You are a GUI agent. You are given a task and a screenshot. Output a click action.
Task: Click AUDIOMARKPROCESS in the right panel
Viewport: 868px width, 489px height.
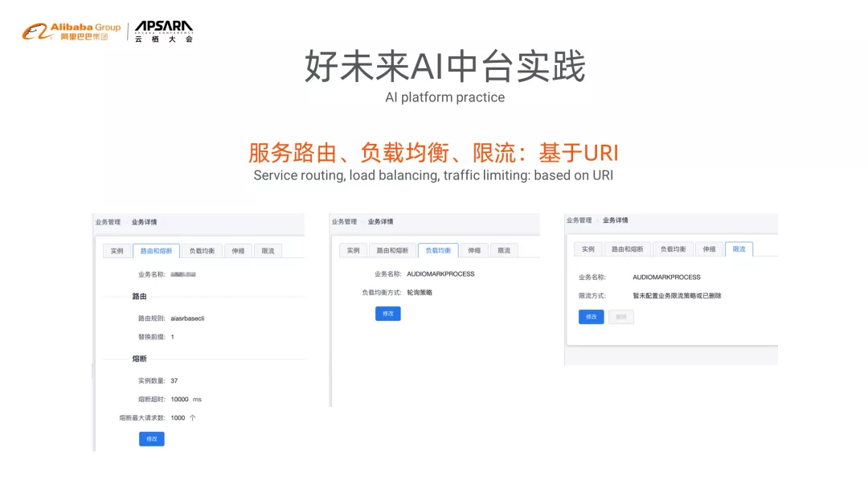point(666,277)
